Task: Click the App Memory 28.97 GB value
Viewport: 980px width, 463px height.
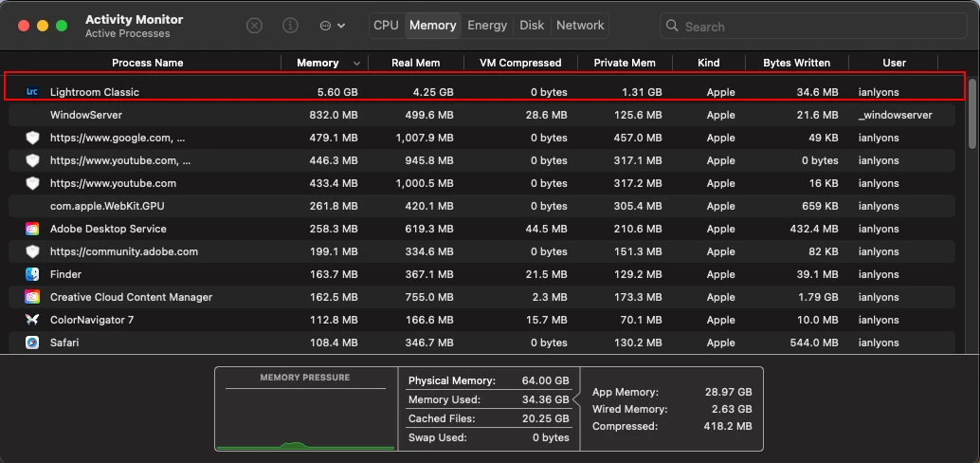Action: [x=728, y=392]
